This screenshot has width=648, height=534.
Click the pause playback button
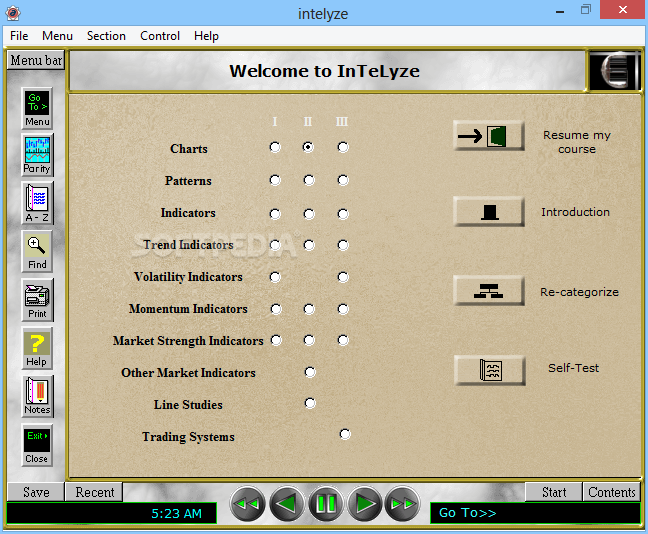325,504
